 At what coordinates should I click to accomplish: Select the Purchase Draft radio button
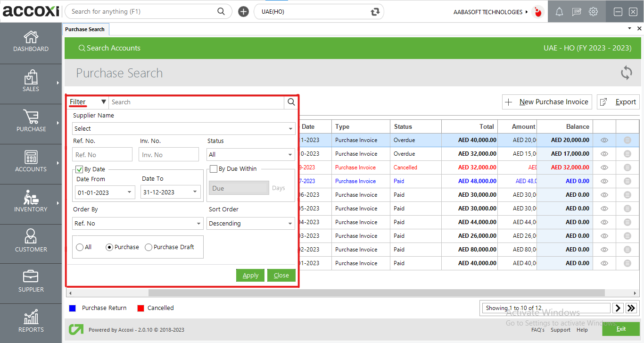click(x=149, y=247)
